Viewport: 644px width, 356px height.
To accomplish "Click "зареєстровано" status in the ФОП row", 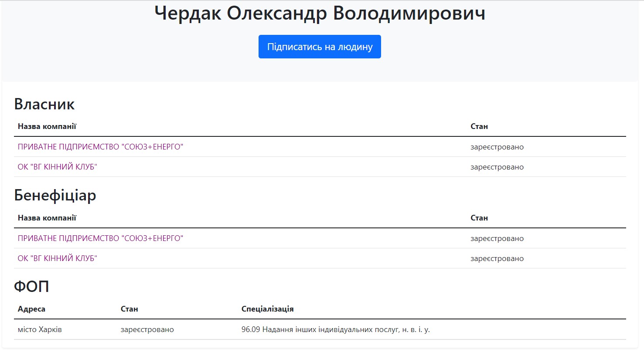I will (147, 329).
